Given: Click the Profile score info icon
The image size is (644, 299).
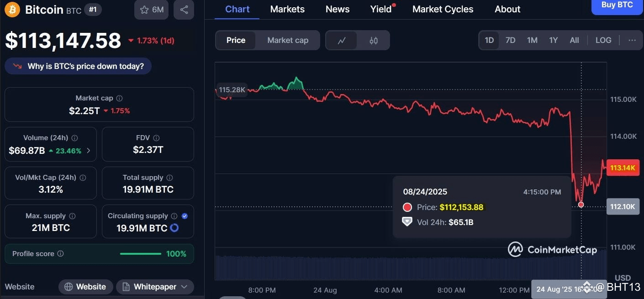Looking at the screenshot, I should coord(60,254).
